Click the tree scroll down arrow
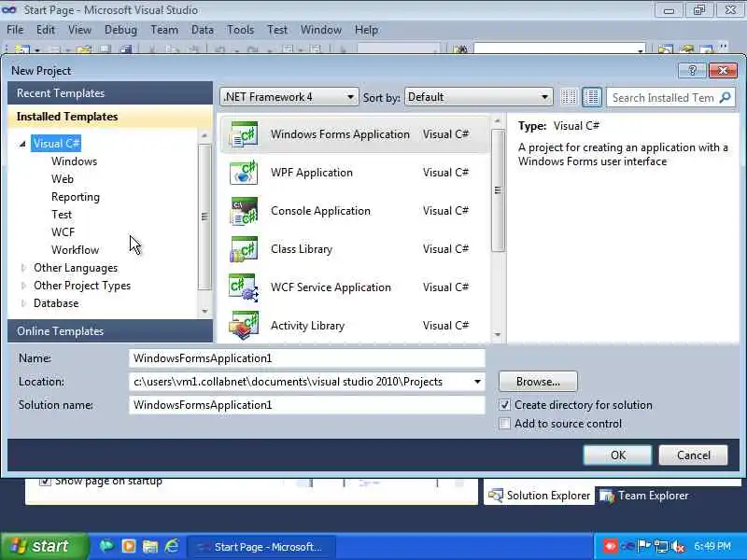747x560 pixels. tap(204, 312)
